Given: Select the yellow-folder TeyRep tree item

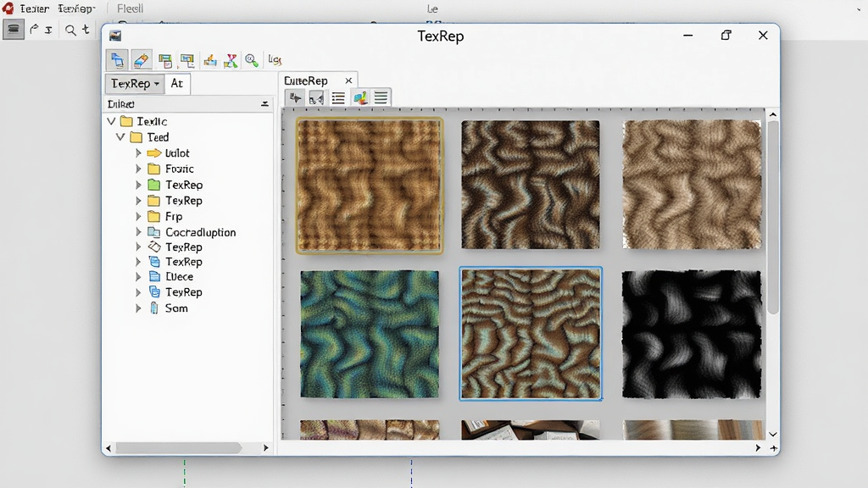Looking at the screenshot, I should click(x=184, y=201).
